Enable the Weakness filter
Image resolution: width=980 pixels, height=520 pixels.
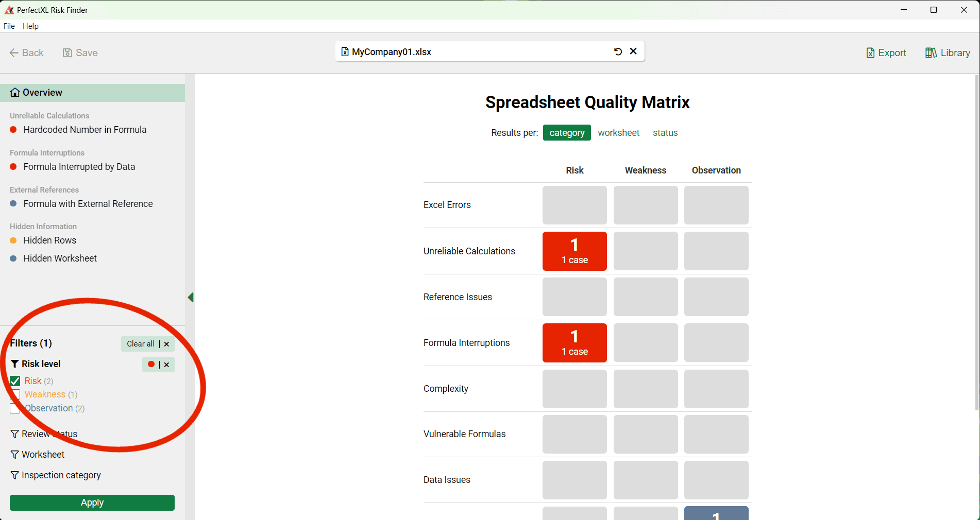point(15,394)
